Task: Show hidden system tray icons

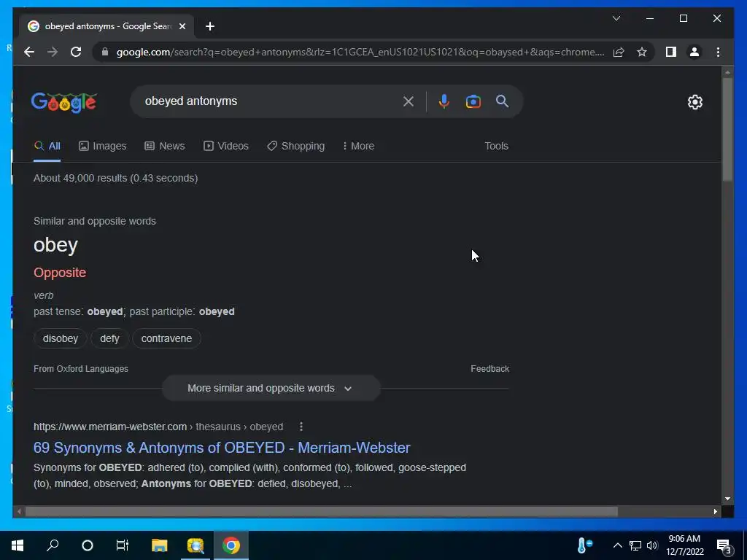Action: pos(617,545)
